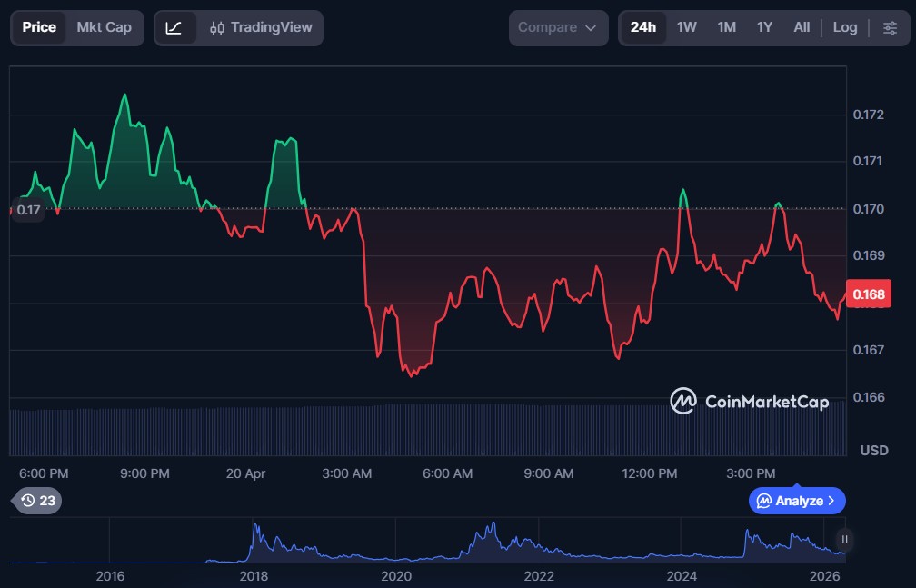The width and height of the screenshot is (916, 588).
Task: Show All time price history
Action: (x=801, y=27)
